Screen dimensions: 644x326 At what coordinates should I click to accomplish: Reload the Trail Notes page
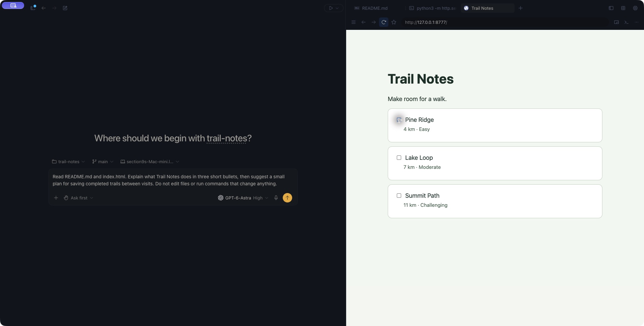(x=384, y=22)
